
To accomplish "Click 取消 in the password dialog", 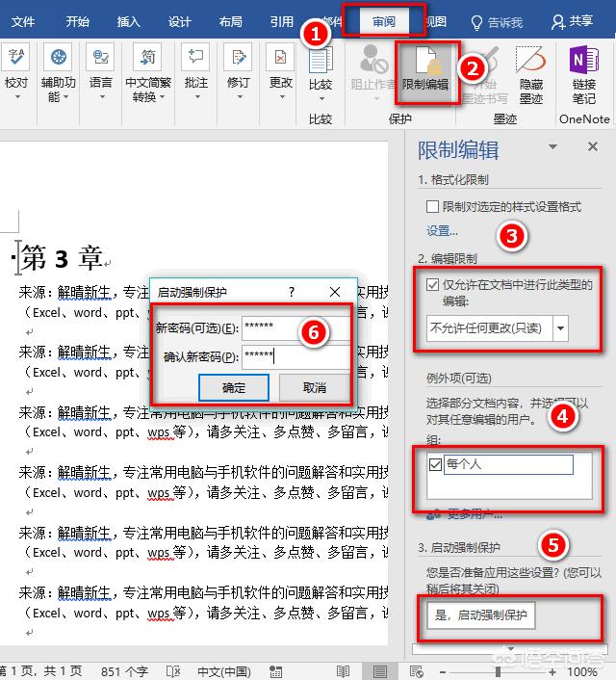I will point(315,387).
